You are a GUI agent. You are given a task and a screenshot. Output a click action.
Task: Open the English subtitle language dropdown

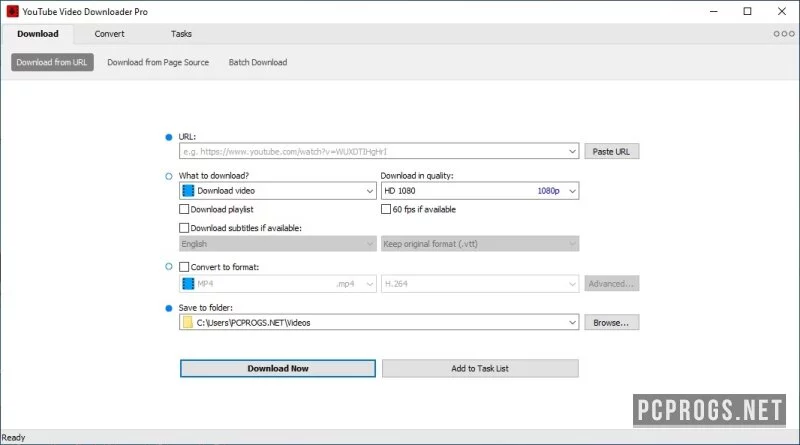tap(278, 244)
